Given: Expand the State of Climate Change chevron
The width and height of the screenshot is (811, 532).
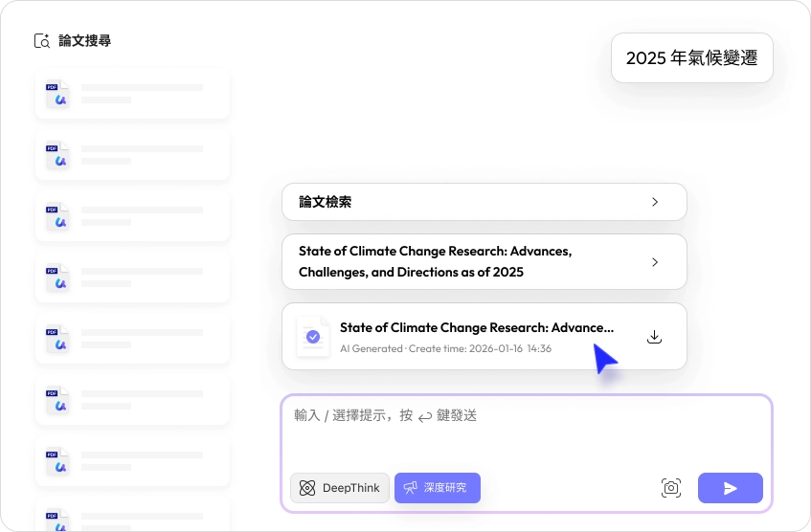Looking at the screenshot, I should point(655,261).
